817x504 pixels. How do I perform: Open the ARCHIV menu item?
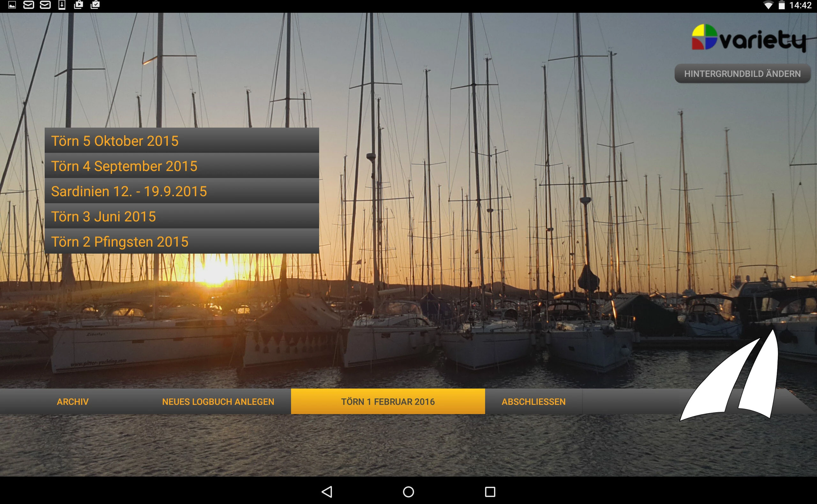tap(72, 402)
